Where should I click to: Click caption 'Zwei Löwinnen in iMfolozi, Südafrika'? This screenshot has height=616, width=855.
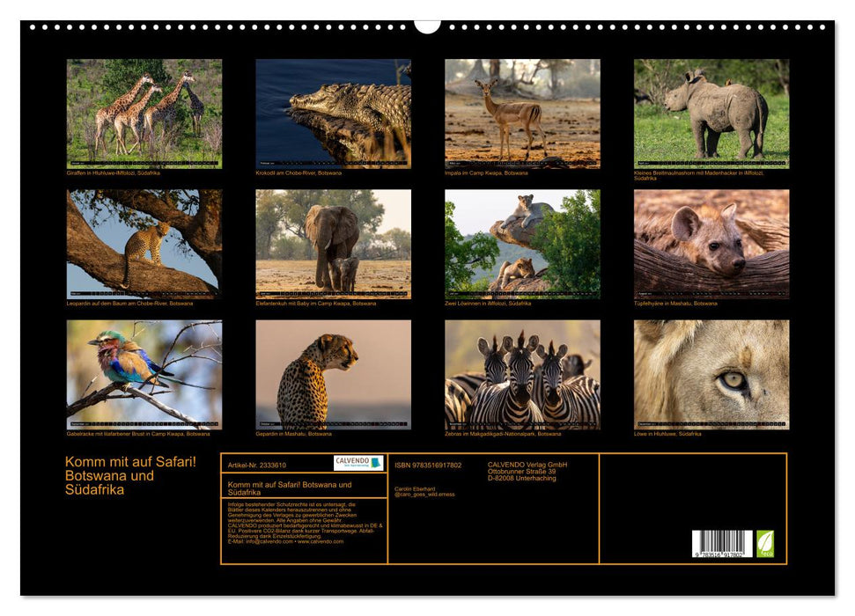(488, 304)
